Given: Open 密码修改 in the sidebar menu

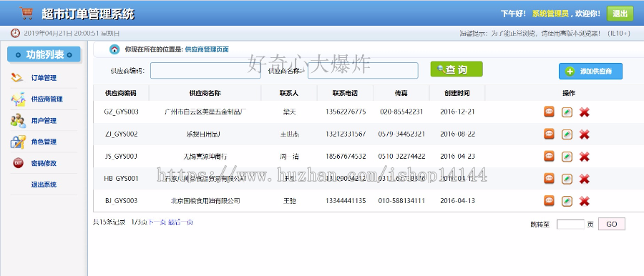Looking at the screenshot, I should click(44, 163).
